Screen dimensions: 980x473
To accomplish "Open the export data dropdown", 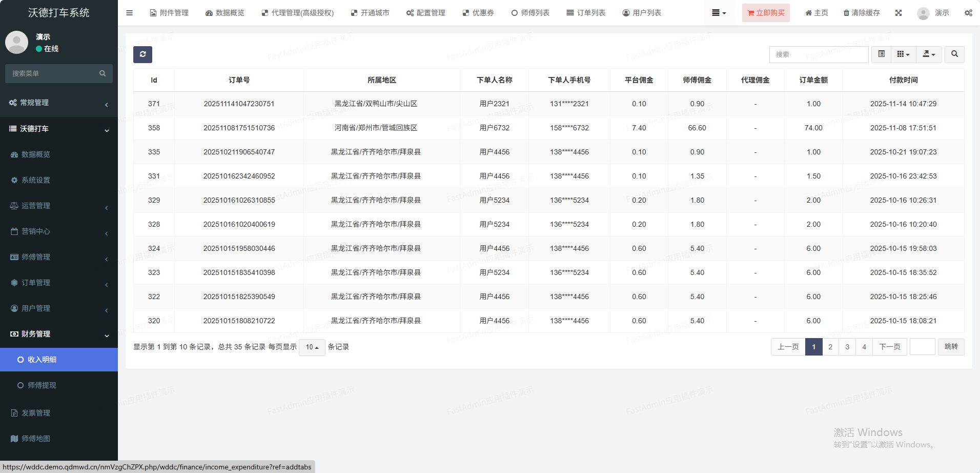I will tap(929, 54).
